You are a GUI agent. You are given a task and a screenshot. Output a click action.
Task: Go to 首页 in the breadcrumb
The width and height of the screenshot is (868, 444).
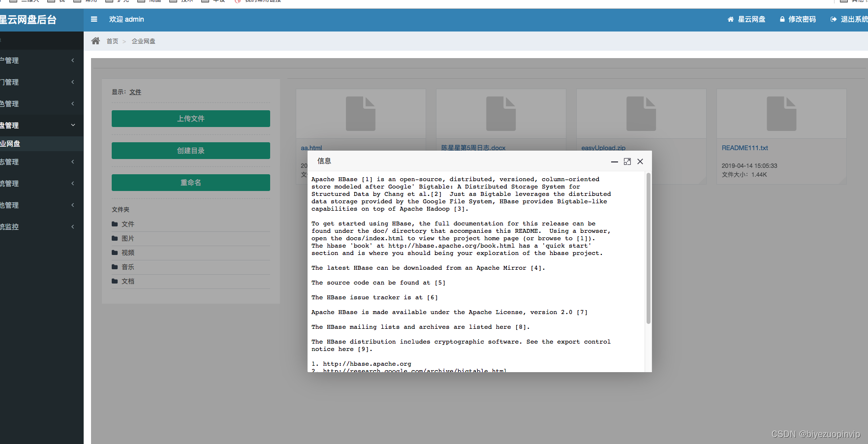tap(112, 41)
